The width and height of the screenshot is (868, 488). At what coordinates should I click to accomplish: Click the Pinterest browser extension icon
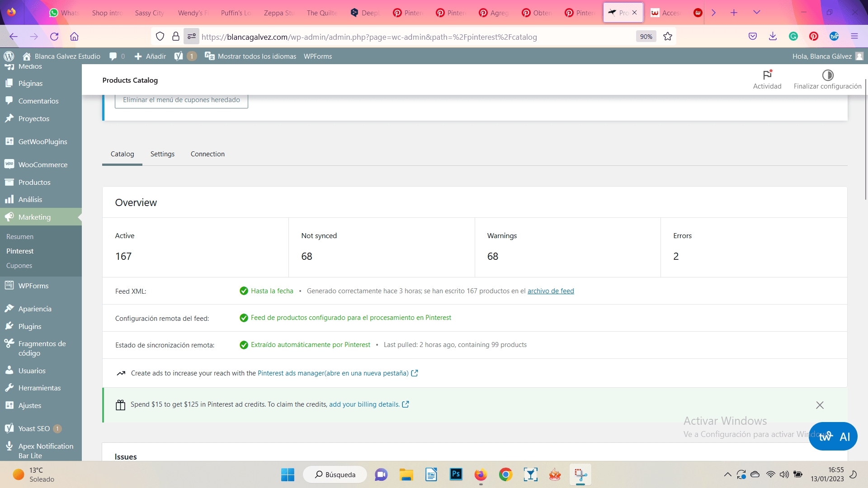tap(814, 37)
